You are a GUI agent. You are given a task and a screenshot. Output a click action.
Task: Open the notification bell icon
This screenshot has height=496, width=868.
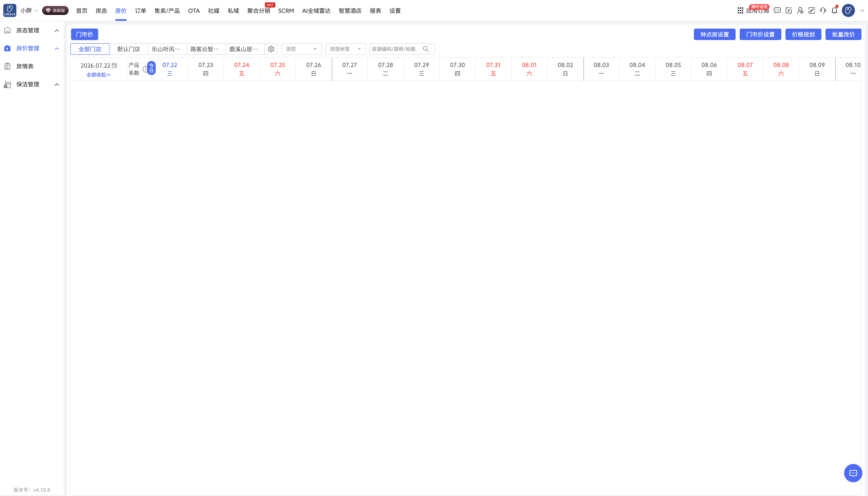(x=834, y=11)
